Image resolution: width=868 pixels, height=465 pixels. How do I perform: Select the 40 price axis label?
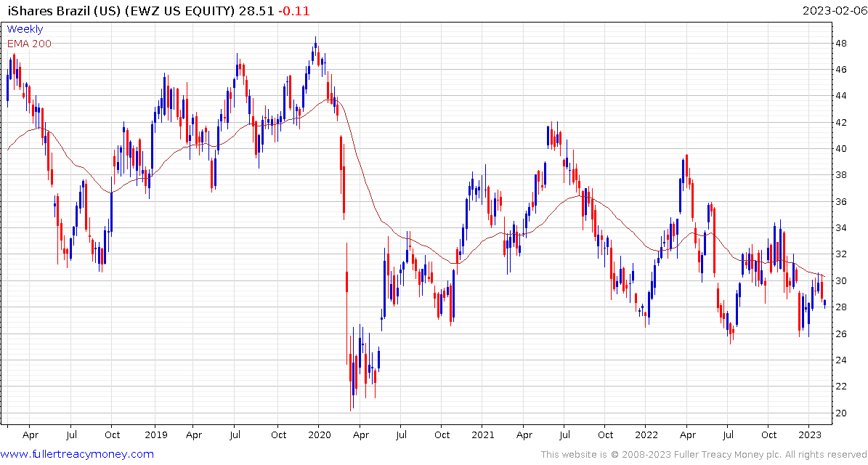click(x=843, y=149)
